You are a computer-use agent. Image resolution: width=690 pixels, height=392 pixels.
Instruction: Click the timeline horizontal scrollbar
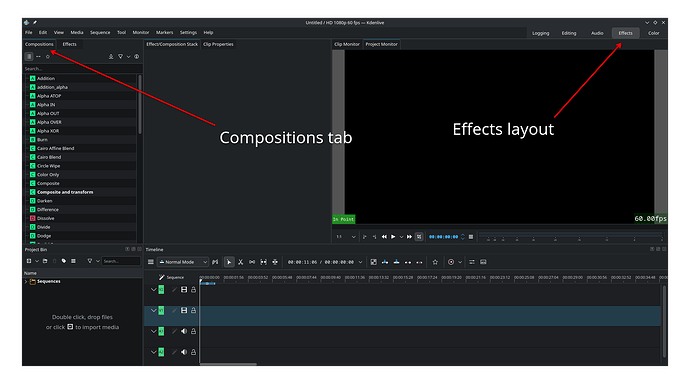pos(228,364)
